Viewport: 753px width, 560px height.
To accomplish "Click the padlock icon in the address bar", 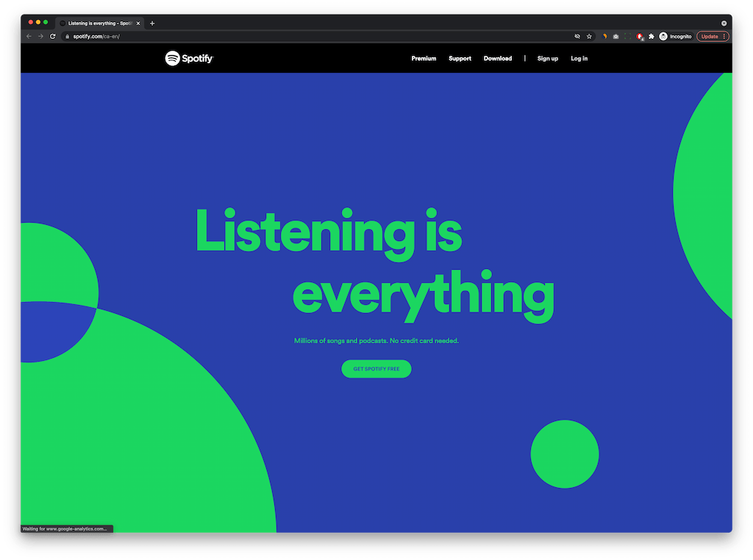I will click(x=67, y=36).
